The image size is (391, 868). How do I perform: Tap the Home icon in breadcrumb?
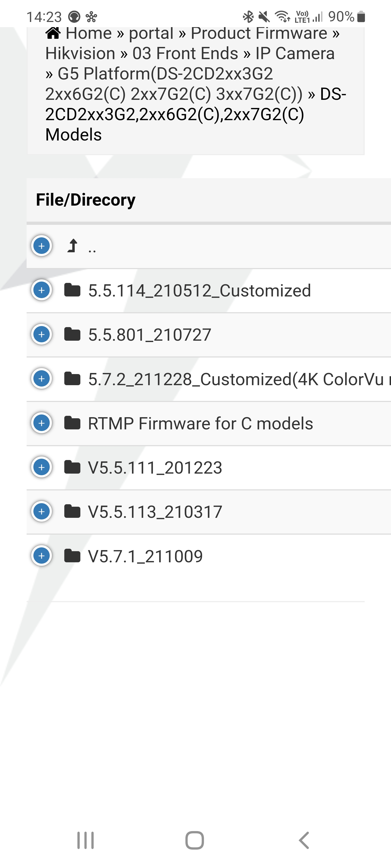point(53,33)
